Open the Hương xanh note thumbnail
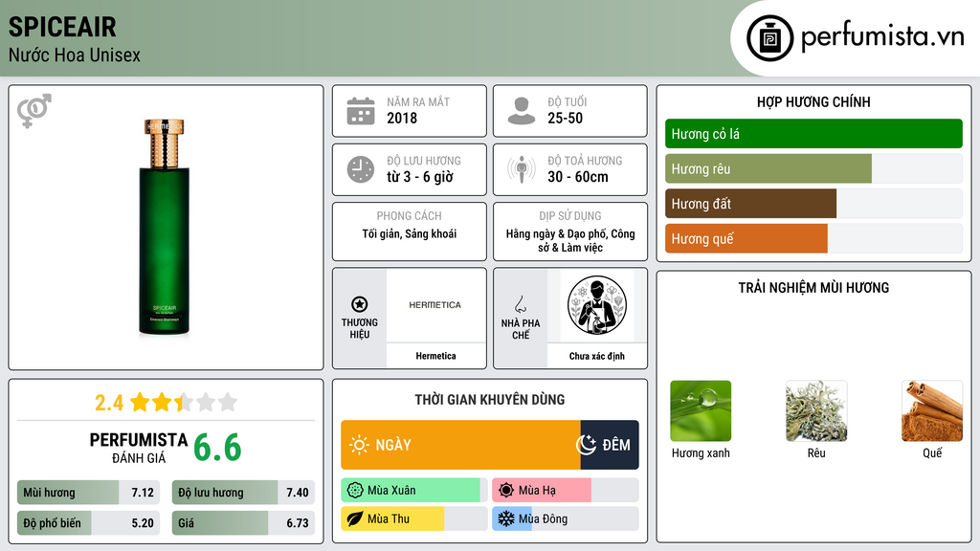The width and height of the screenshot is (980, 551). pos(701,411)
